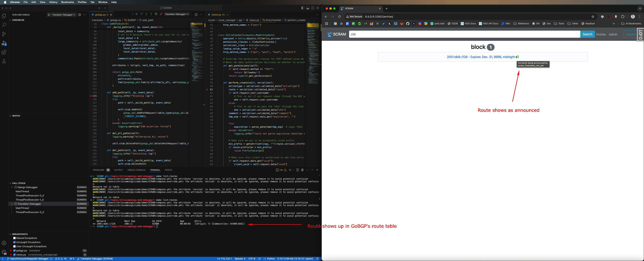The image size is (644, 261).
Task: Open the Admin link in SCRAM navbar
Action: pos(613,35)
